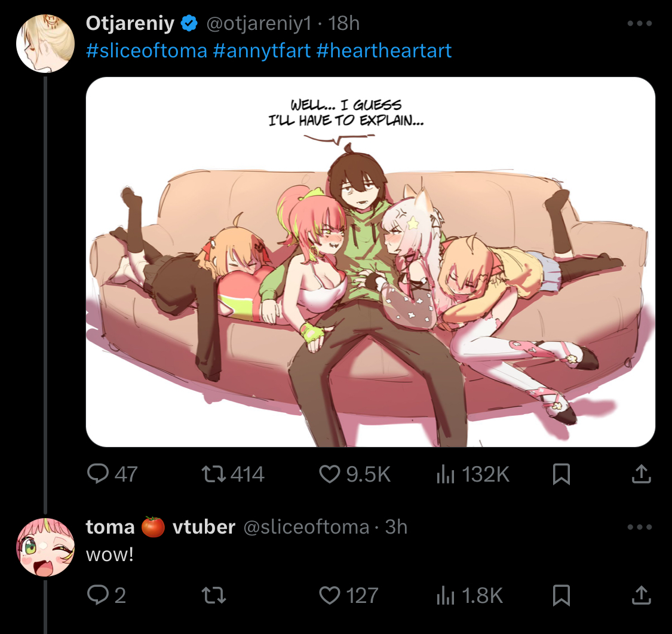Open the #heartheartart hashtag
This screenshot has height=634, width=672.
pyautogui.click(x=384, y=51)
